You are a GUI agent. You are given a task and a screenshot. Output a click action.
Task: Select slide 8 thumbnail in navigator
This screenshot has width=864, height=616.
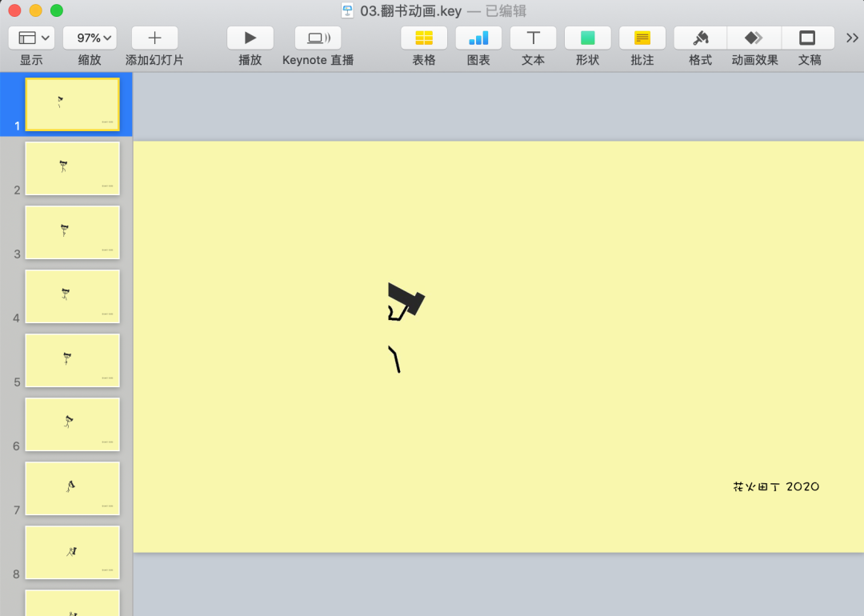[72, 552]
